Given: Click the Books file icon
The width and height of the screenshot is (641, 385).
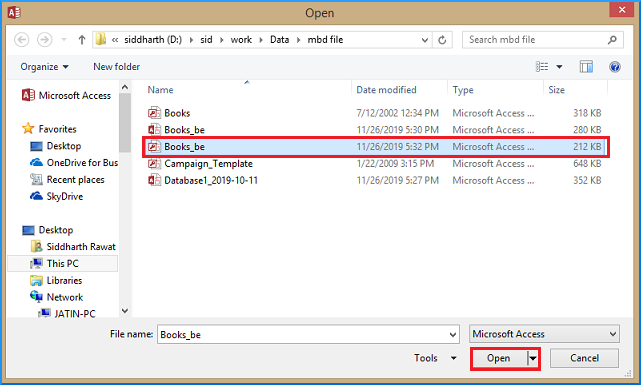Looking at the screenshot, I should pos(154,113).
